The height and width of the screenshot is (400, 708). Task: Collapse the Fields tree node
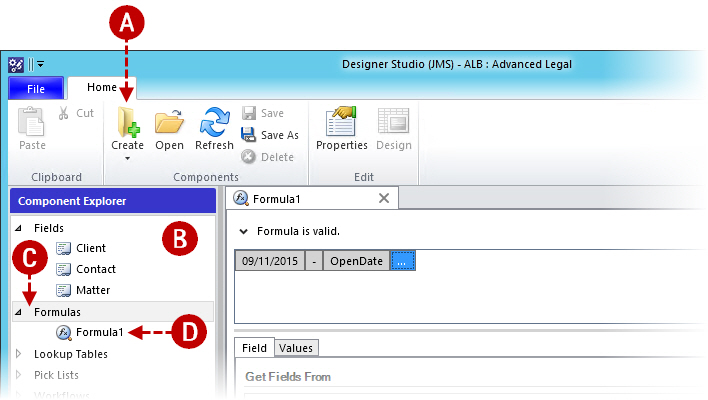(18, 228)
